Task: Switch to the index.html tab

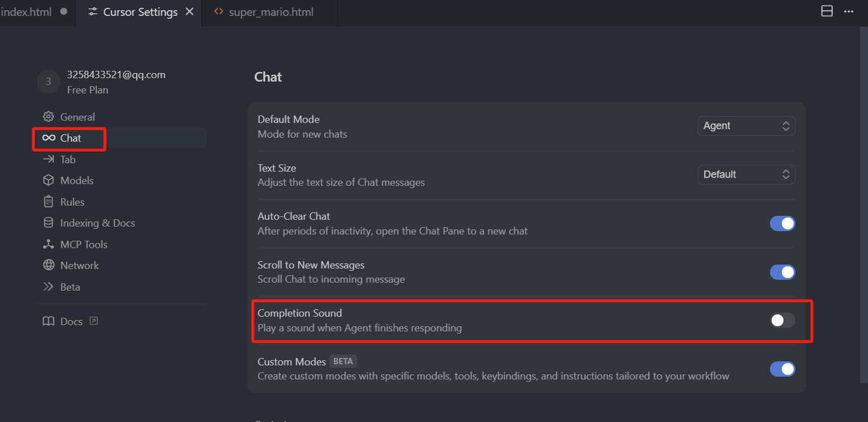Action: (x=35, y=12)
